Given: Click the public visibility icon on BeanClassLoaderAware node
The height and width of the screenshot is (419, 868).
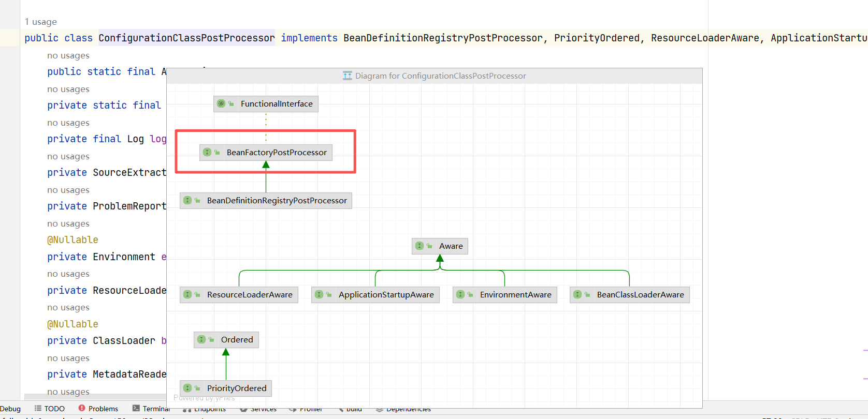Looking at the screenshot, I should tap(587, 294).
